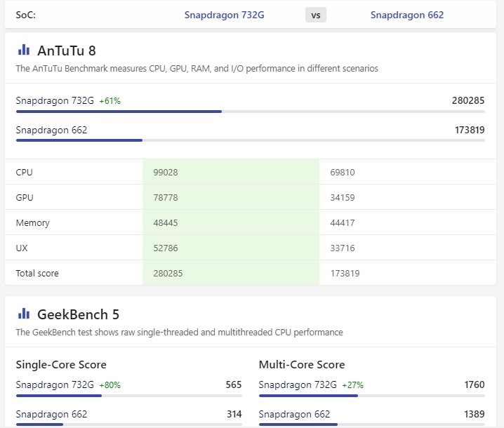Click the CPU score 69810 cell
Viewport: 504px width, 428px height.
coord(408,172)
